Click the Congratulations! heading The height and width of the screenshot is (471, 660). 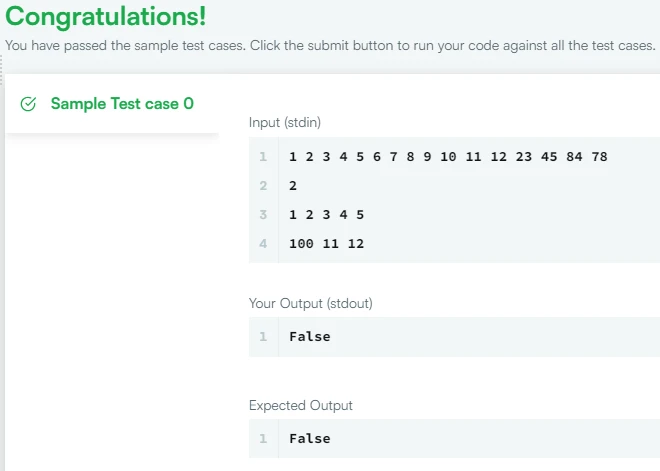click(106, 17)
